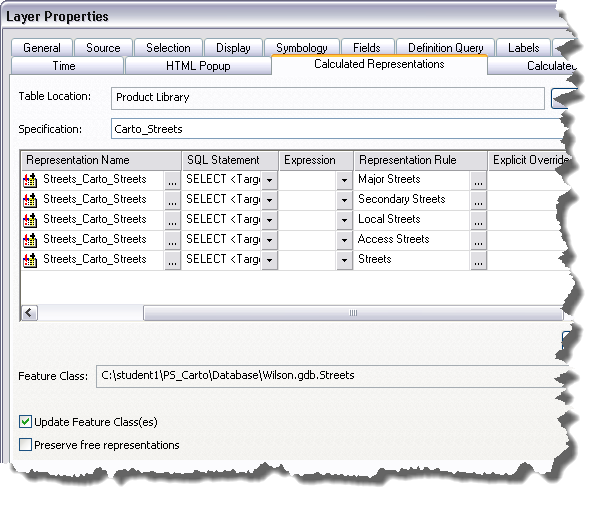Image resolution: width=596 pixels, height=506 pixels.
Task: Select the Local Streets rule cell
Action: click(412, 220)
